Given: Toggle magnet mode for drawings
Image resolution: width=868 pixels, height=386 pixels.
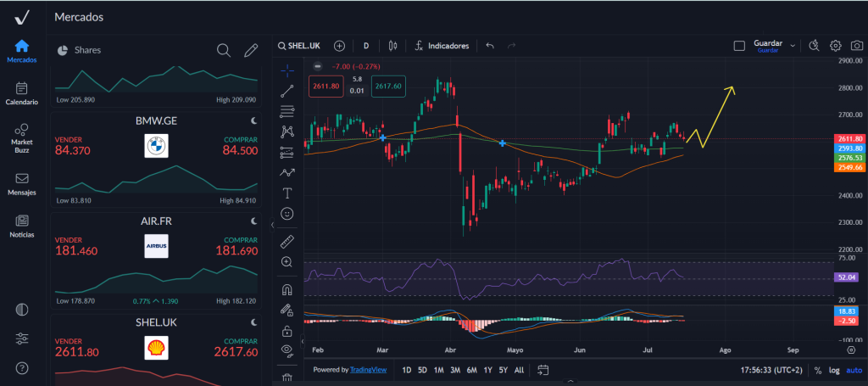Looking at the screenshot, I should click(x=287, y=289).
